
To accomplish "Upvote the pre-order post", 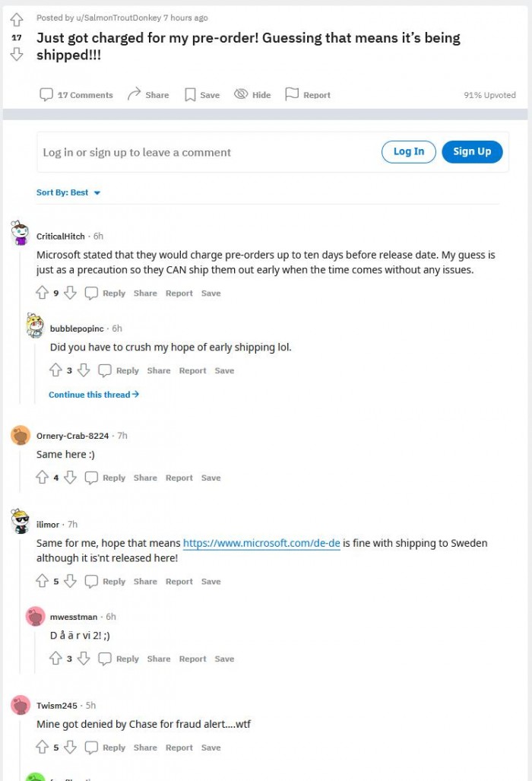I will point(17,19).
